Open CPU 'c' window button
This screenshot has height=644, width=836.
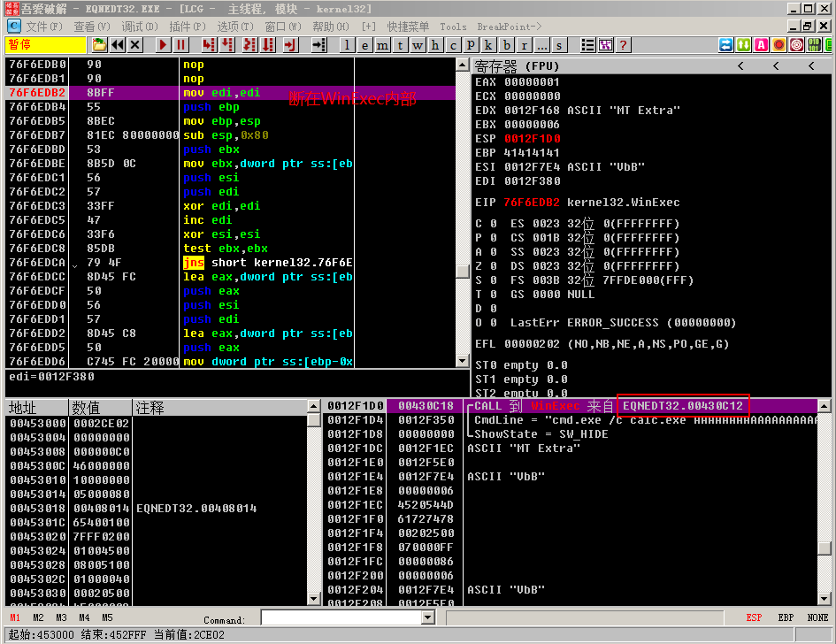[453, 45]
